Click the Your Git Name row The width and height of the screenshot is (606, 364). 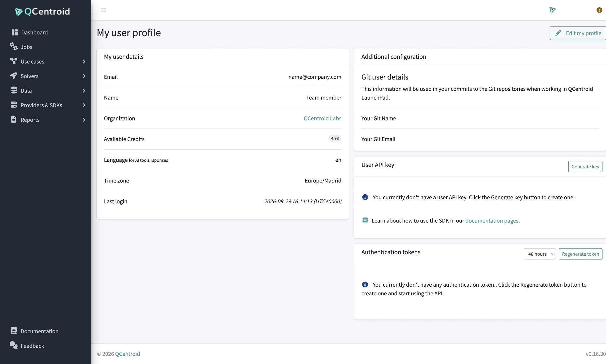(x=480, y=118)
